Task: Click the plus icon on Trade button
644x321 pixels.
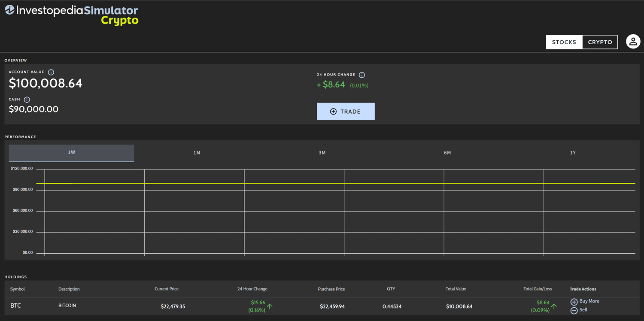Action: click(x=333, y=112)
